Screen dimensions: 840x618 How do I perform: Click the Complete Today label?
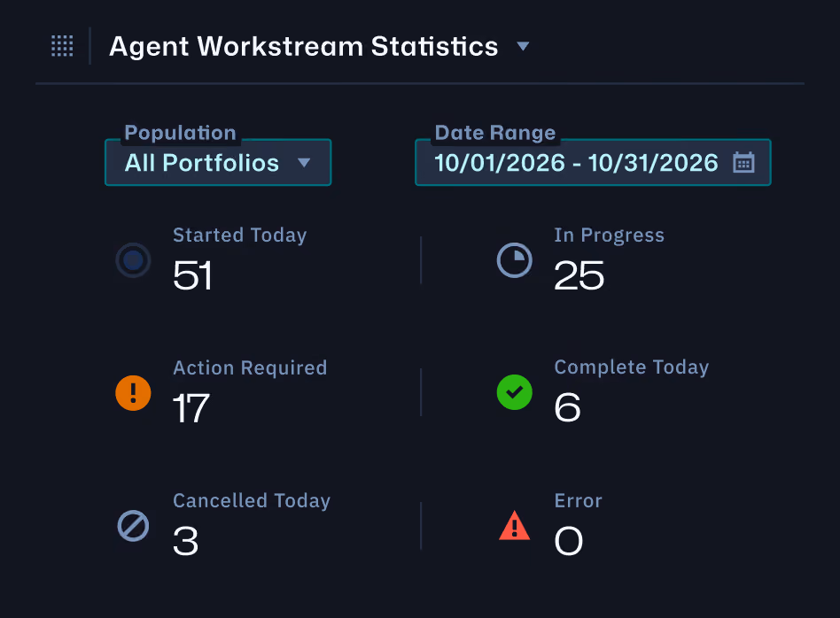(x=632, y=367)
